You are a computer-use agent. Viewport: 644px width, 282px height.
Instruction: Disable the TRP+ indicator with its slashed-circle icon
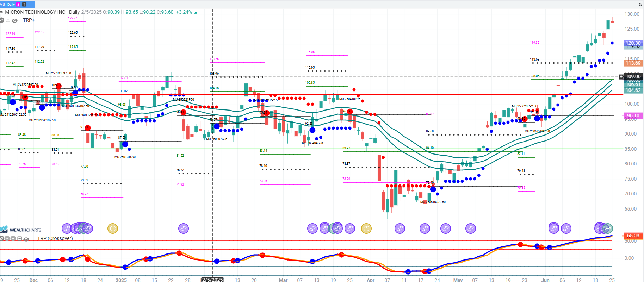coord(2,20)
